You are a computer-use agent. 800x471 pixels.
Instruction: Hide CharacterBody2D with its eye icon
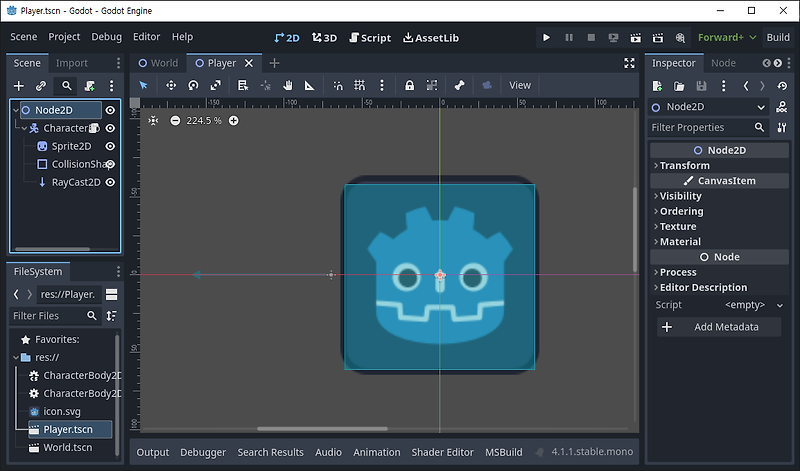pyautogui.click(x=110, y=128)
